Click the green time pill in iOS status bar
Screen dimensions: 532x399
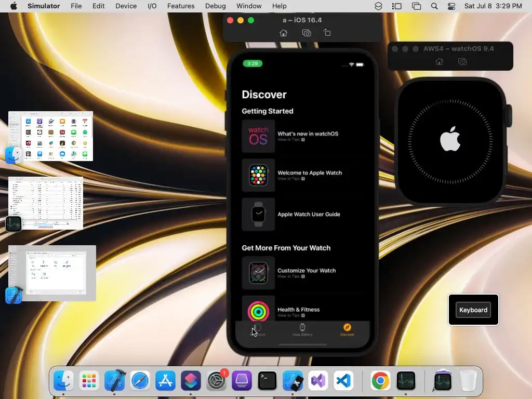pyautogui.click(x=252, y=63)
